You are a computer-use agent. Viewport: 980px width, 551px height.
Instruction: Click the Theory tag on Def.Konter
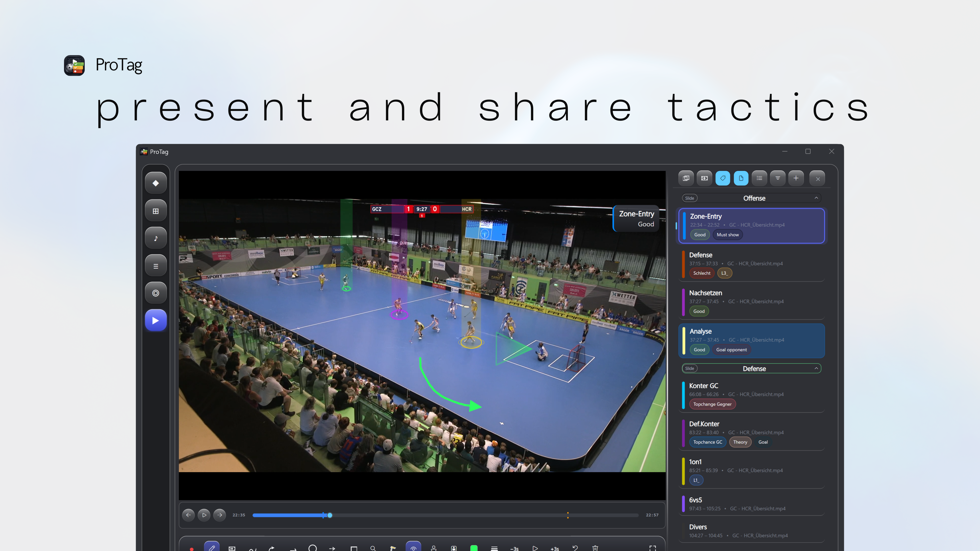[740, 442]
